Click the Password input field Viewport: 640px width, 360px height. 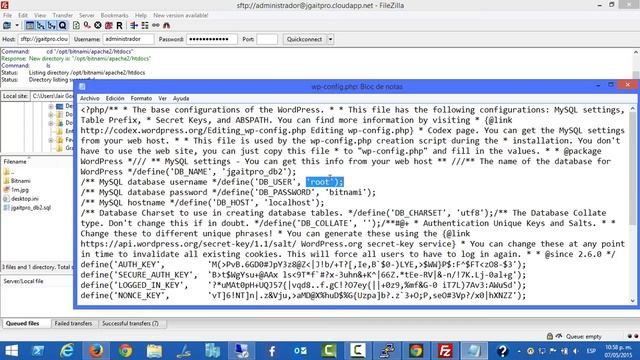[x=212, y=39]
